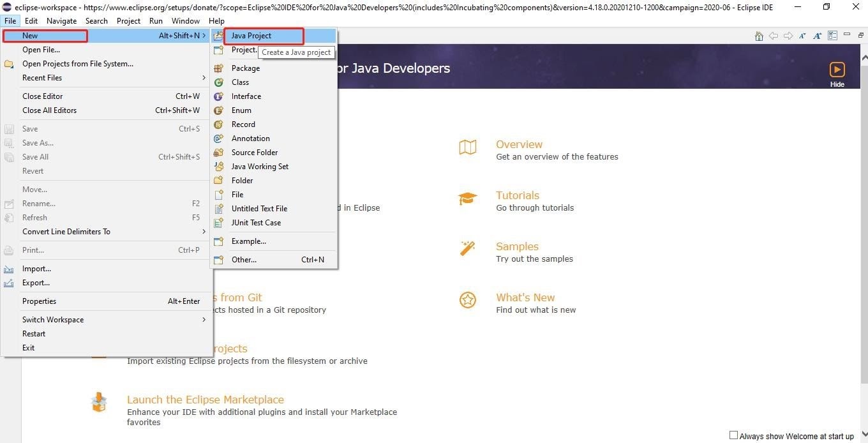Click the Tutorials graduation cap icon
This screenshot has width=868, height=443.
(468, 199)
